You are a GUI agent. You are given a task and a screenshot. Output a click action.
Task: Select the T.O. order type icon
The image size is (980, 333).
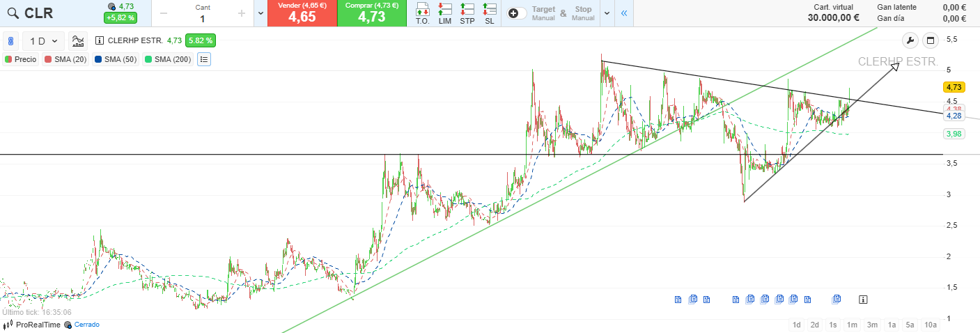pyautogui.click(x=422, y=13)
